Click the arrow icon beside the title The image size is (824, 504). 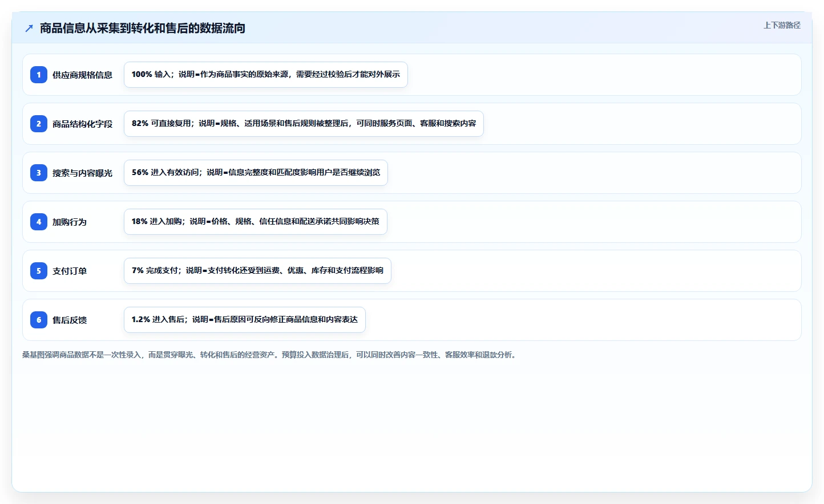point(29,28)
